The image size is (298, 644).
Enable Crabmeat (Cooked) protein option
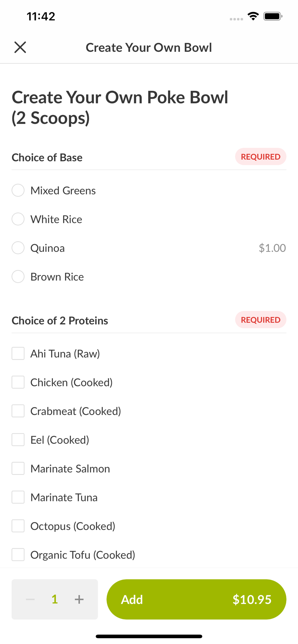coord(18,411)
